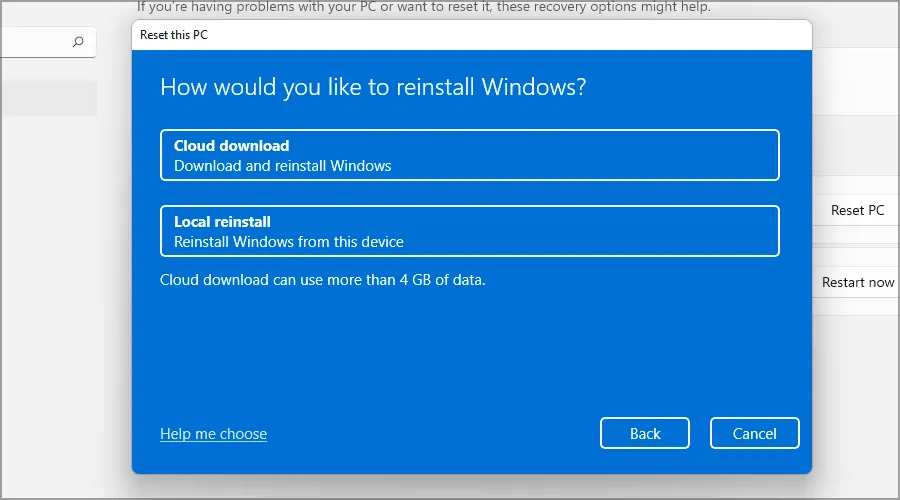This screenshot has width=900, height=500.
Task: Focus the Settings search box
Action: tap(40, 43)
